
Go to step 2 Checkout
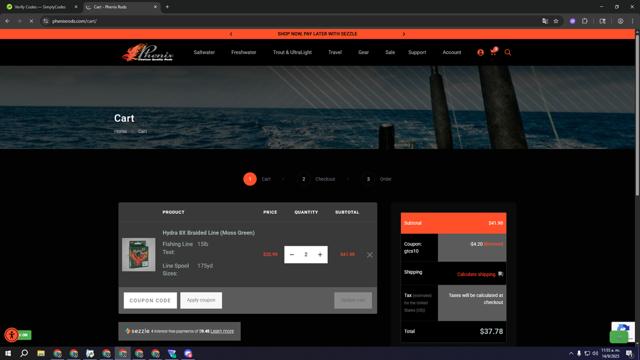[316, 179]
